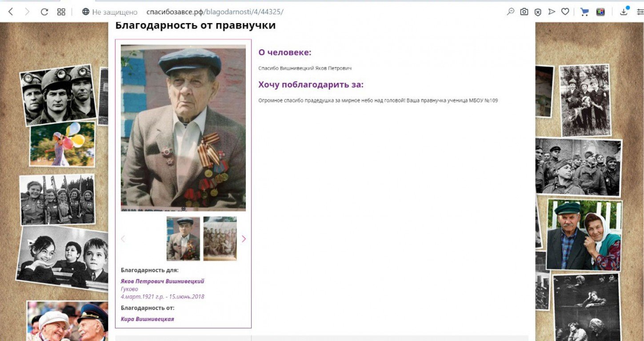Click the browser back arrow

pos(11,12)
